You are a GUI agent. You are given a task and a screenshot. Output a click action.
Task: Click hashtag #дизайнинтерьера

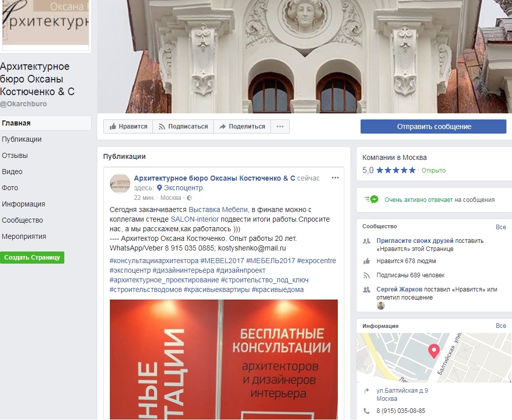[183, 271]
